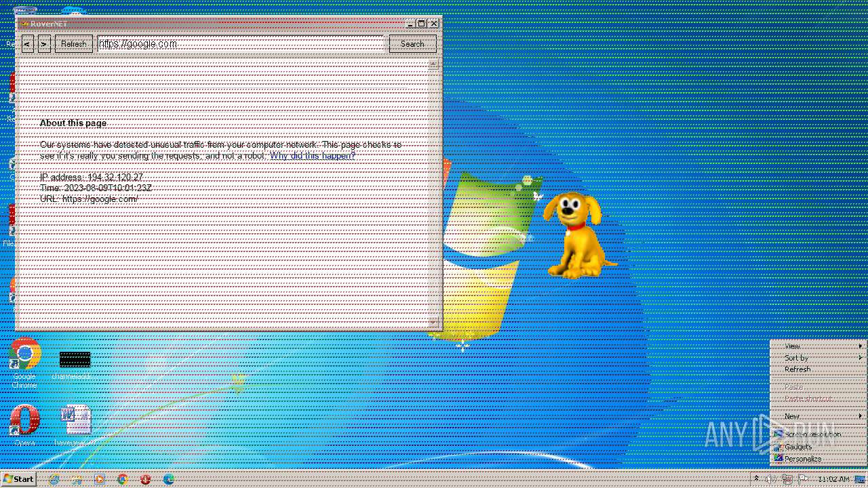Choose Screen resolution in the context menu
868x488 pixels.
tap(818, 434)
